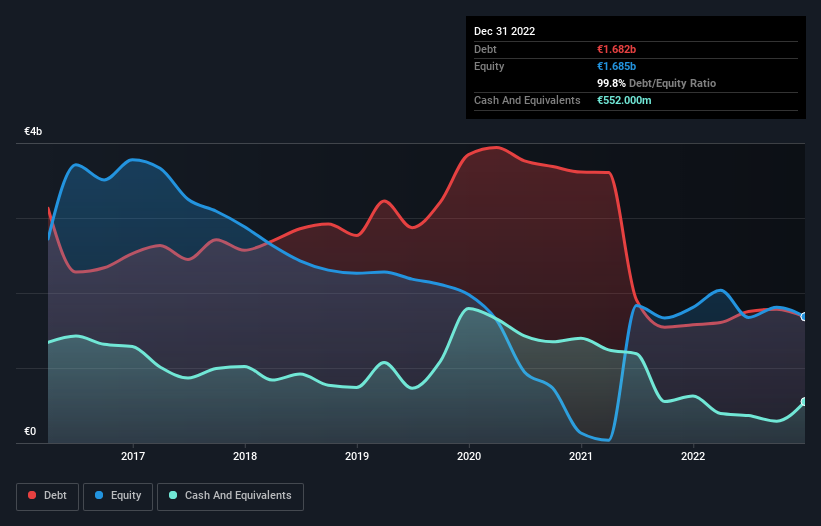Click the 2017 x-axis label

tap(133, 456)
